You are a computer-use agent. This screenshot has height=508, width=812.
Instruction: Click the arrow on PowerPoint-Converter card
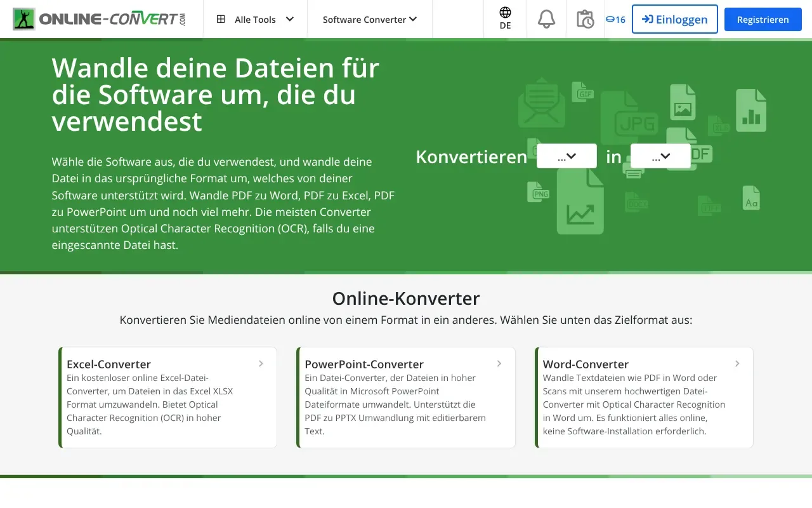499,364
